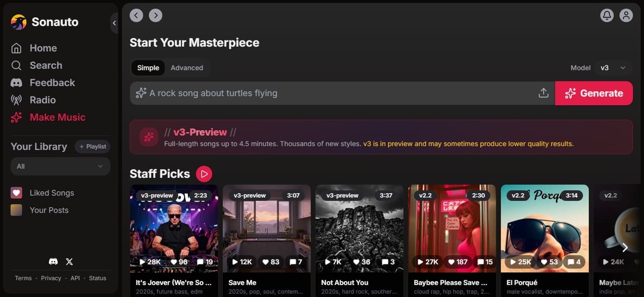Open the Radio section
644x297 pixels.
point(17,100)
